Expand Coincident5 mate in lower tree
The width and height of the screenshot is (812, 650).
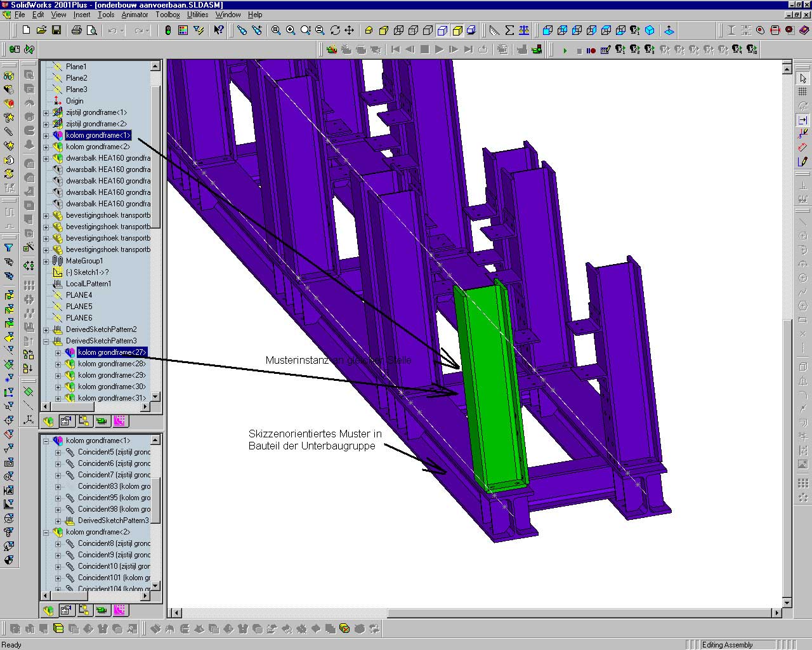[58, 452]
